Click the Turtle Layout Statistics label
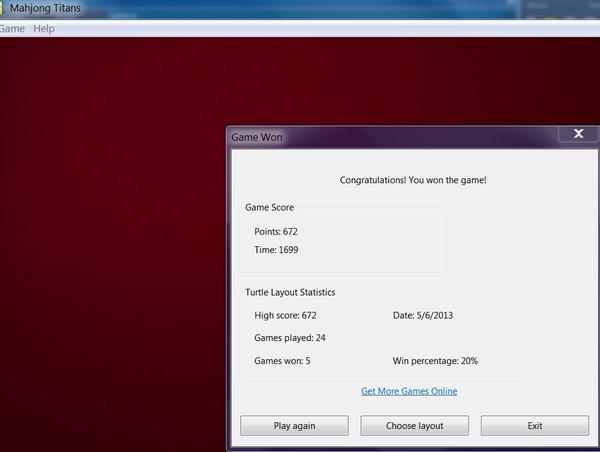This screenshot has height=452, width=600. pyautogui.click(x=290, y=292)
